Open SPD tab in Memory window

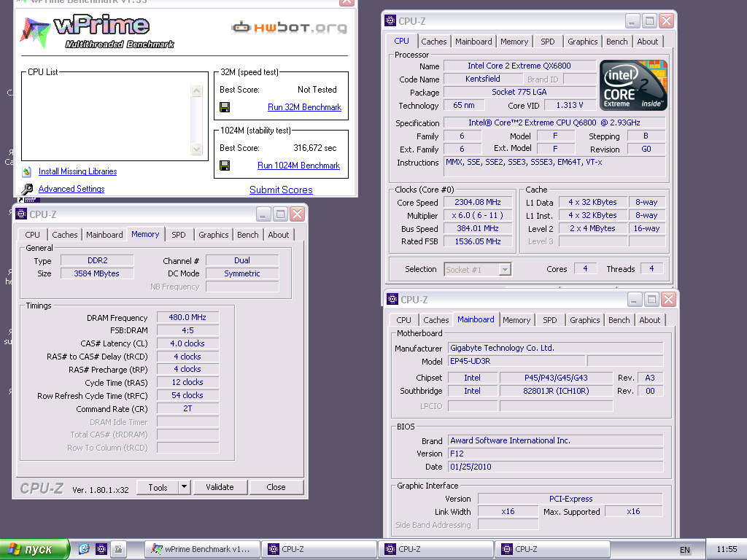(x=179, y=235)
